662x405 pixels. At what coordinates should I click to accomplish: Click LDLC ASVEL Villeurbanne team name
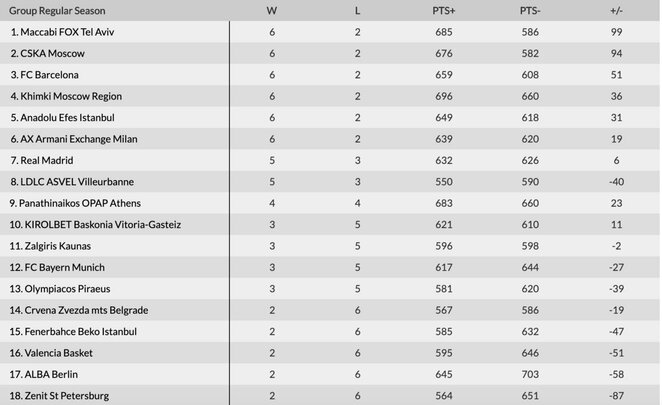pos(78,182)
